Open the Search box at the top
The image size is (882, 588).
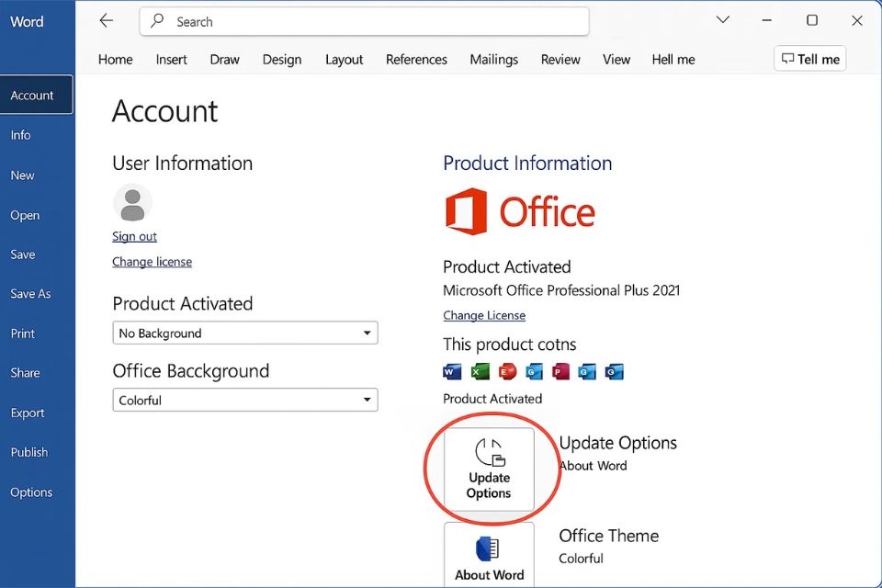(364, 21)
